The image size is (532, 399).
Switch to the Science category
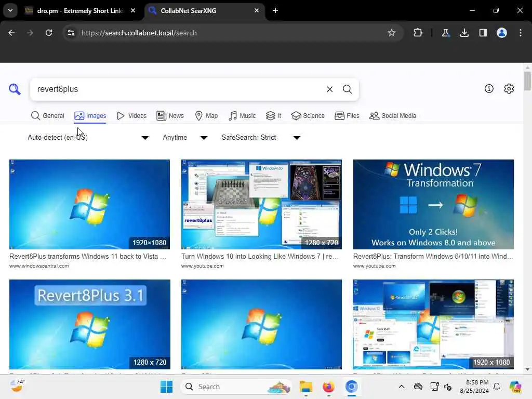point(308,116)
